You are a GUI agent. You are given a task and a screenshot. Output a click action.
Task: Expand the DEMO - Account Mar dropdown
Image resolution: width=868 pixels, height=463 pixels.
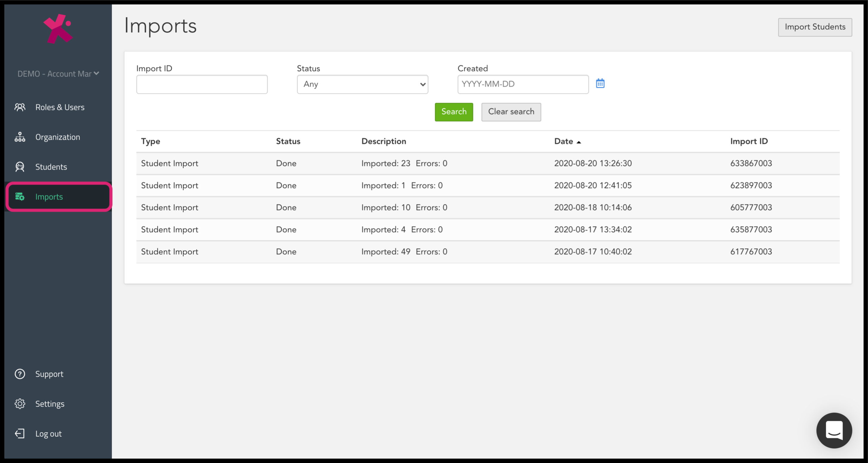pos(58,74)
